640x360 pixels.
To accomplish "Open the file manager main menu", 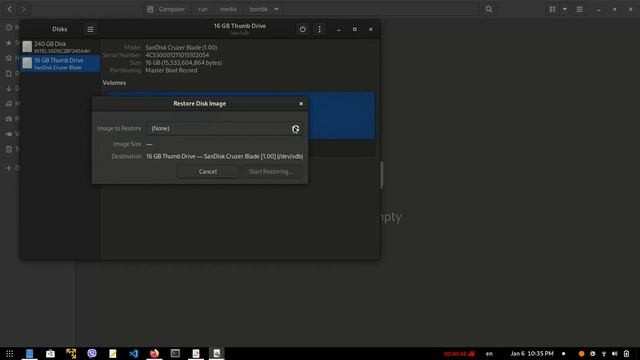I will pos(579,9).
